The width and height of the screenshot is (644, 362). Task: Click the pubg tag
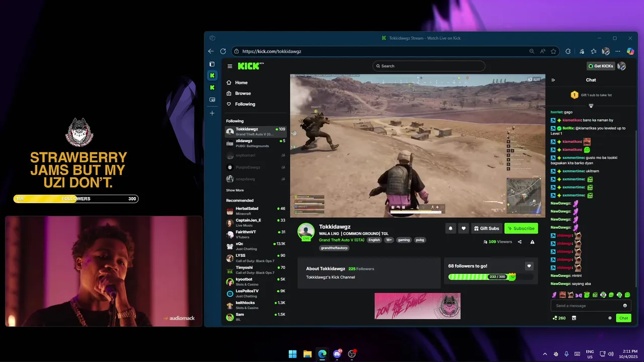pos(420,240)
